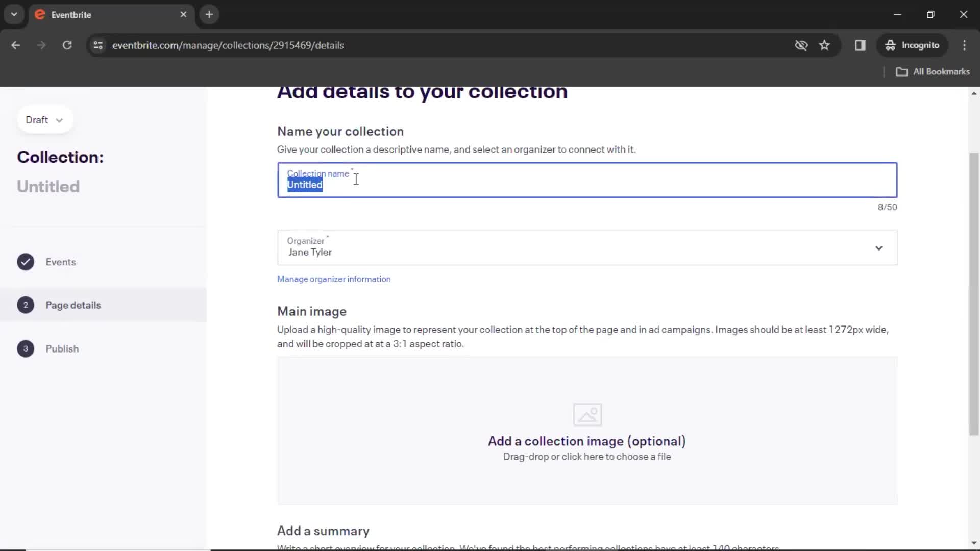Select the completed Events step checkbox

tap(25, 262)
